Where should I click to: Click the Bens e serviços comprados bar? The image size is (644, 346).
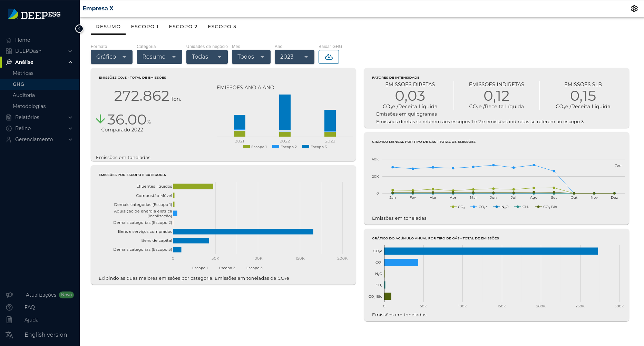[x=243, y=231]
